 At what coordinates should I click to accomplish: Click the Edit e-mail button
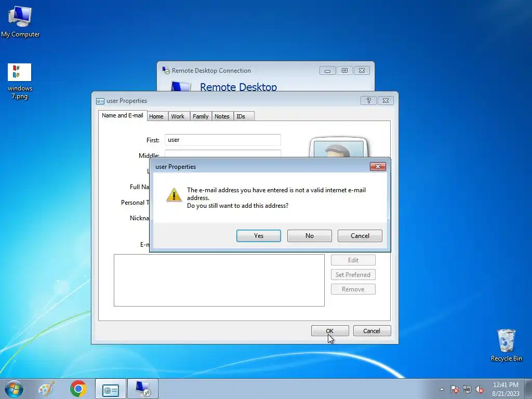click(353, 260)
